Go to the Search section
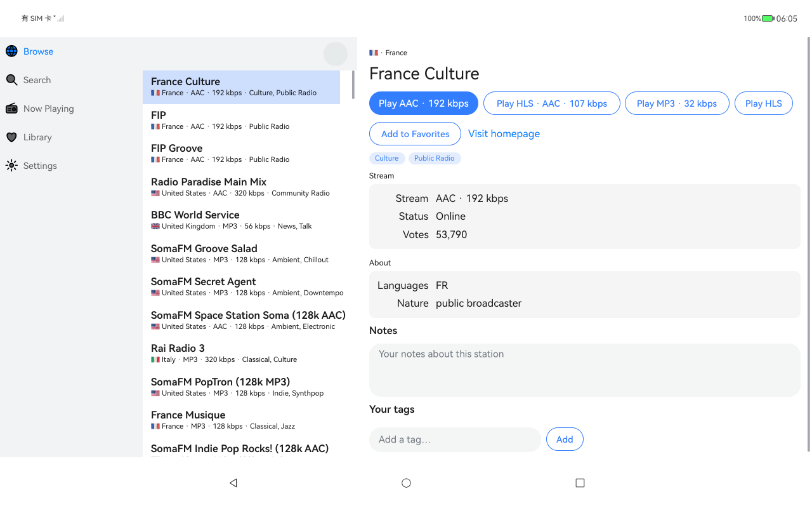Viewport: 812px width, 508px height. (x=71, y=80)
